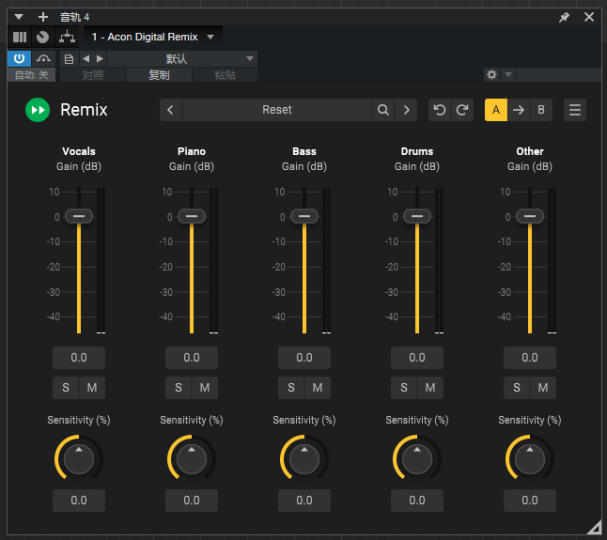Open the hamburger menu in Remix
Screen dimensions: 607x540
click(575, 110)
